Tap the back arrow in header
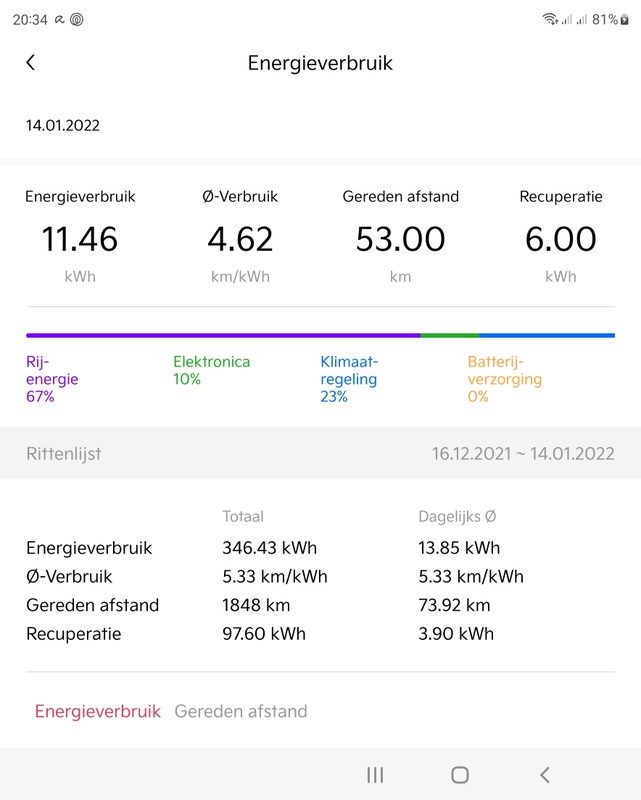641x800 pixels. tap(31, 63)
